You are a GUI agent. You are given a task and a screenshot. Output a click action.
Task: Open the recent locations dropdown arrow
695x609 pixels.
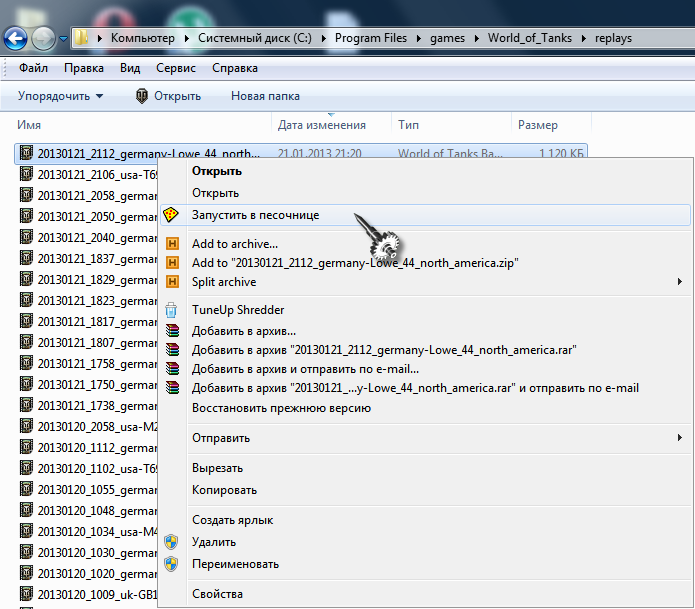point(63,39)
